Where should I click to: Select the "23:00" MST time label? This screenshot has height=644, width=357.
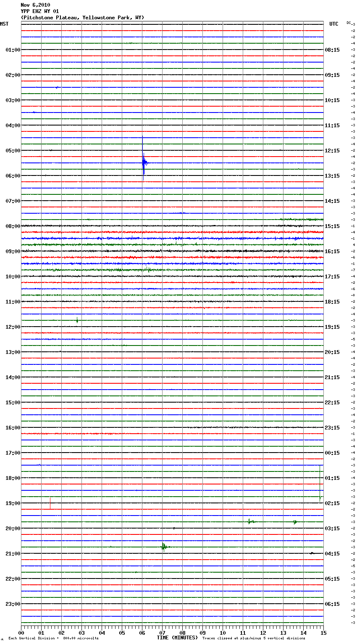click(13, 604)
